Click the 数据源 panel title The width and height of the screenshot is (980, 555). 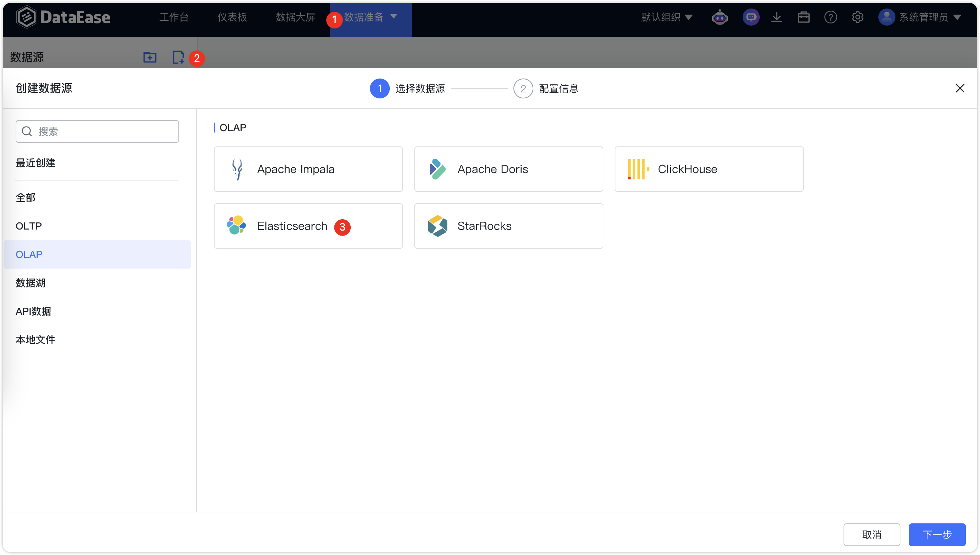(27, 57)
